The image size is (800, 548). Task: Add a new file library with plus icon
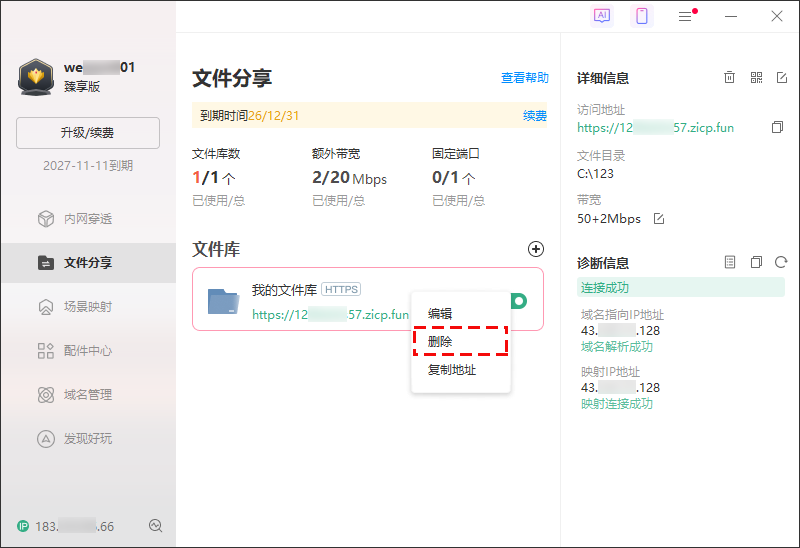pos(536,249)
